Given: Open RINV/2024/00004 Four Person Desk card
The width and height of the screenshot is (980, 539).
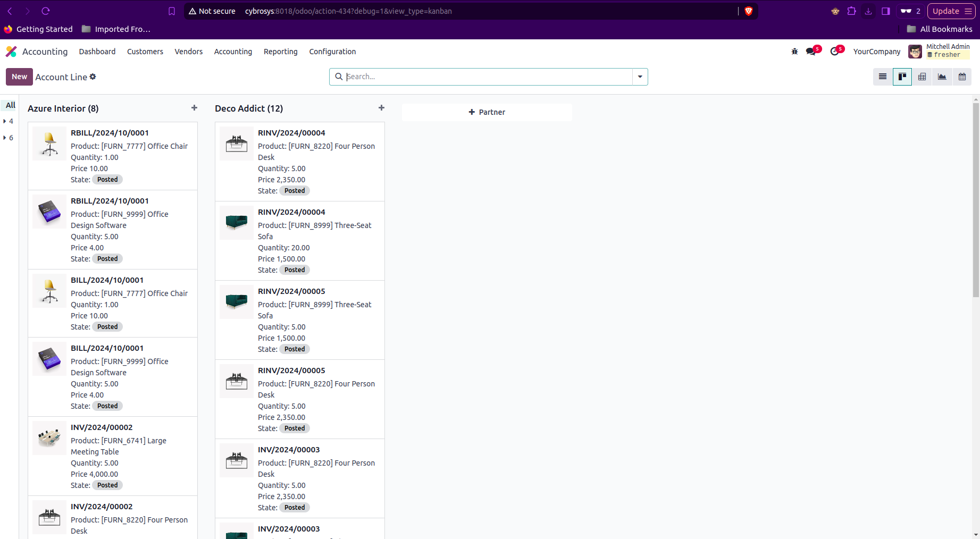Looking at the screenshot, I should pyautogui.click(x=300, y=162).
